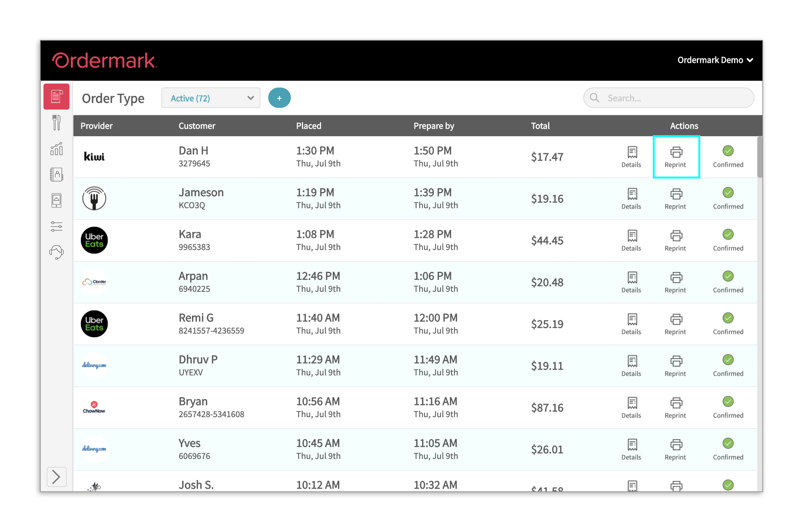Open the sliders settings sidebar icon

(x=56, y=226)
